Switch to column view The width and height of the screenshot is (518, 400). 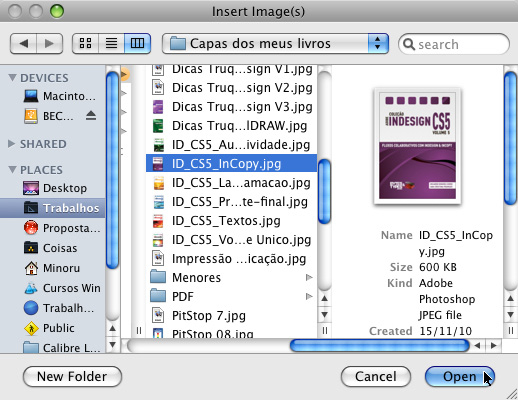tap(137, 44)
